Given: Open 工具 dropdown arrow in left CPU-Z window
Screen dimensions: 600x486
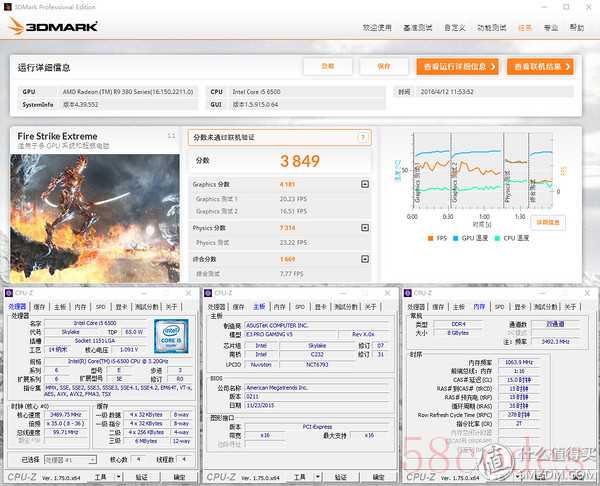Looking at the screenshot, I should pyautogui.click(x=119, y=477).
